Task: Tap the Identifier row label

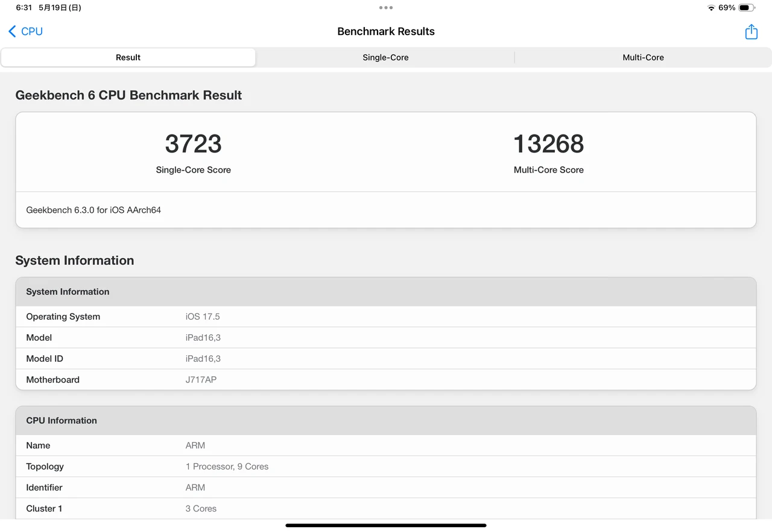Action: point(44,488)
